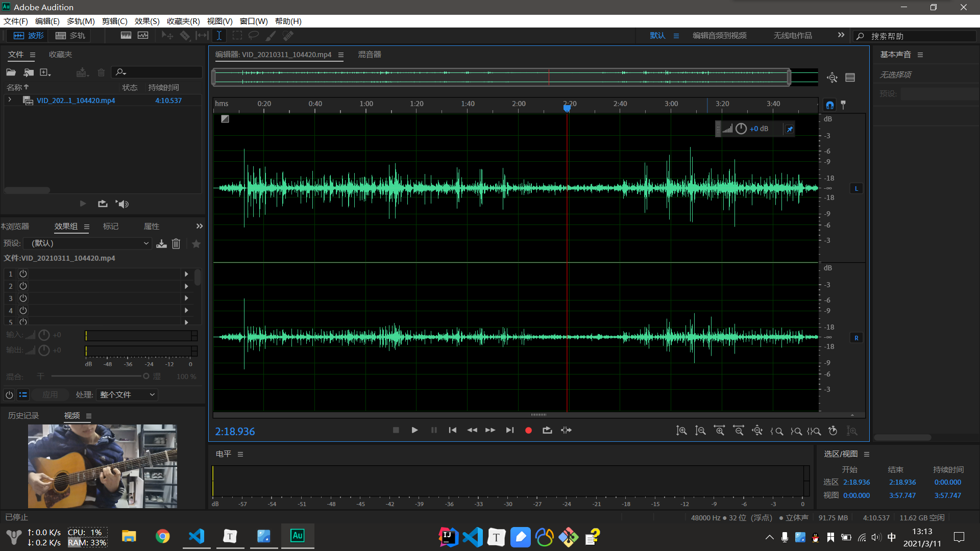Image resolution: width=980 pixels, height=551 pixels.
Task: Expand the VID_202..1_104420.mp4 file entry
Action: [10, 100]
